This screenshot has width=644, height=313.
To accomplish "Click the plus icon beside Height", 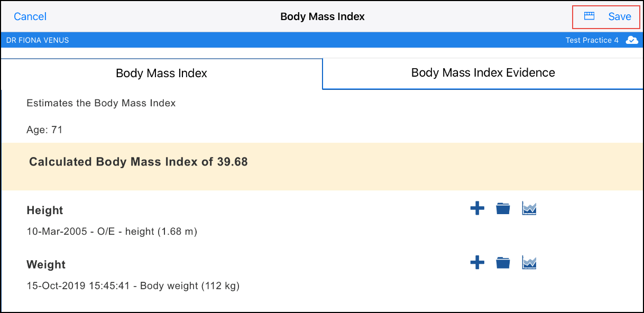I will 477,209.
